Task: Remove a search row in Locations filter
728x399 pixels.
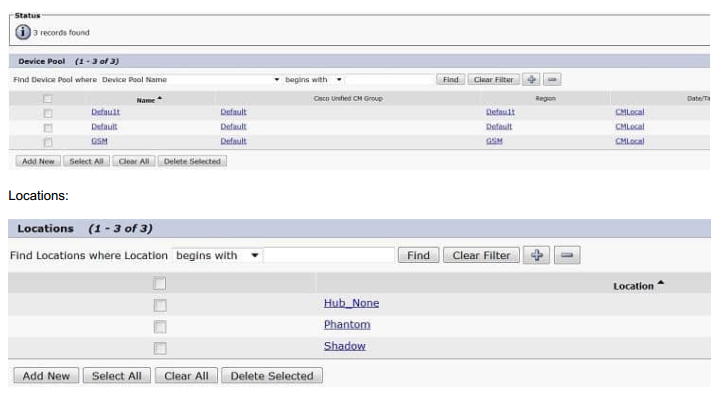Action: point(567,255)
